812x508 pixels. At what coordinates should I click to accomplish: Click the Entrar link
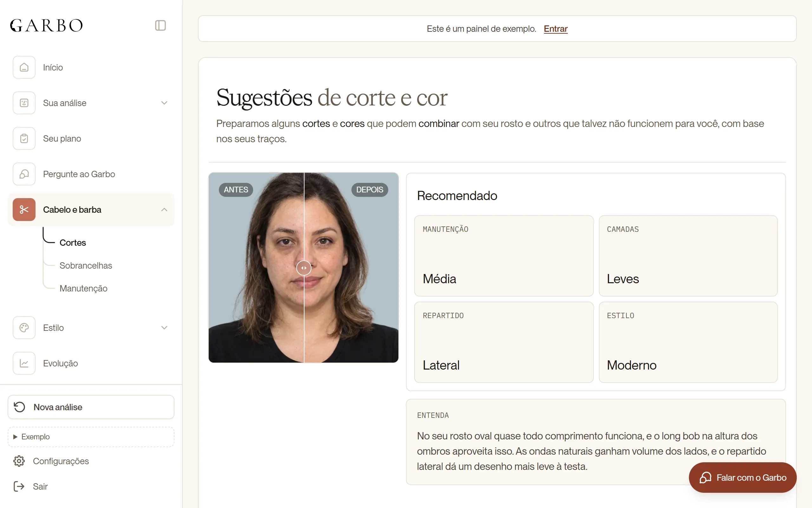coord(555,29)
